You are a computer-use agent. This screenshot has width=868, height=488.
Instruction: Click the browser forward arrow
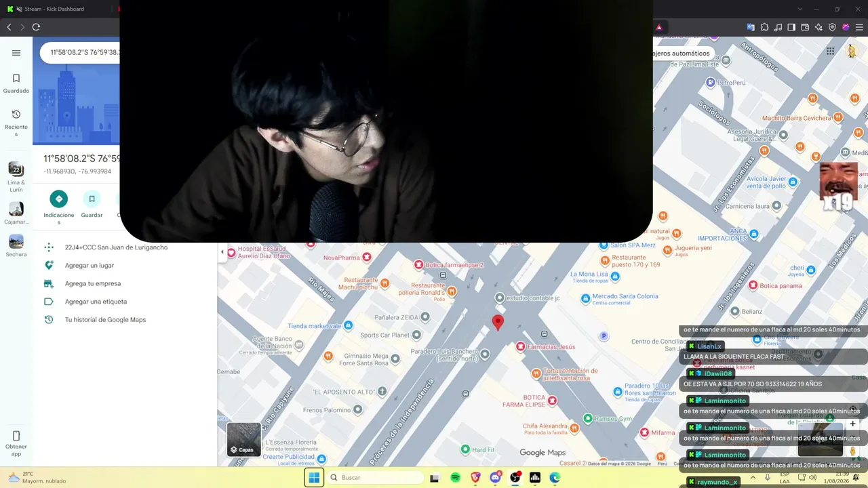tap(22, 27)
